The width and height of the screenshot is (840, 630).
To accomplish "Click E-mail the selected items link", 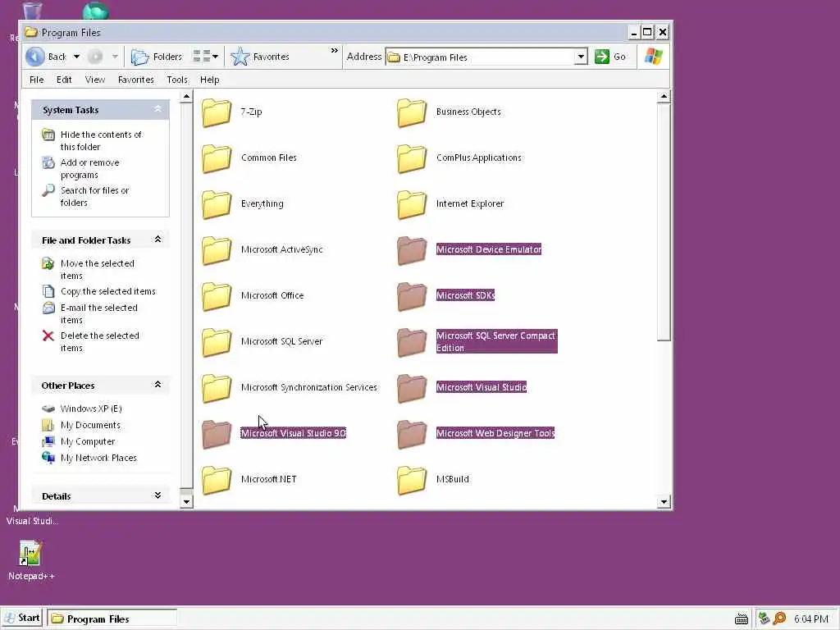I will (98, 314).
